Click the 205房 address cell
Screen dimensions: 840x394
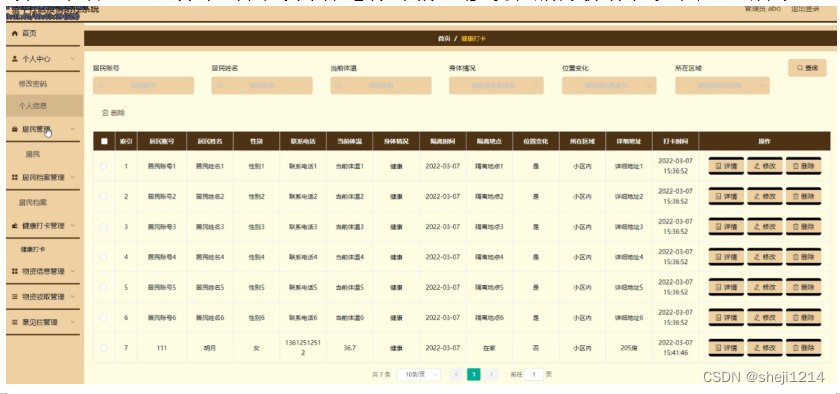[629, 348]
